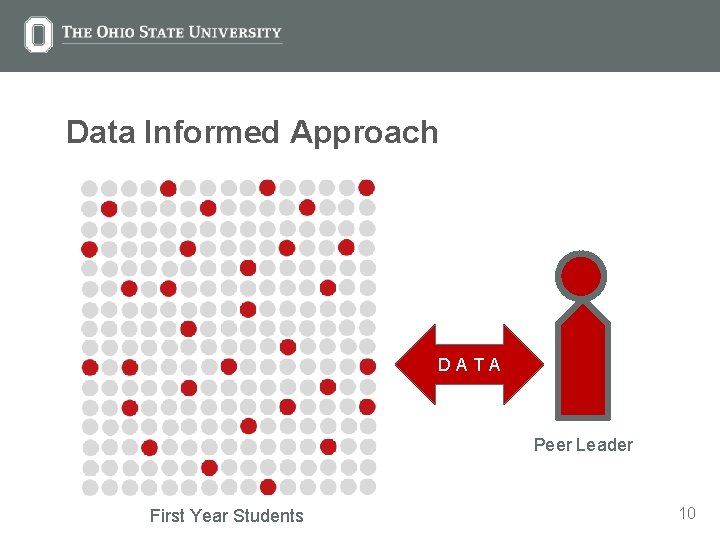Image resolution: width=720 pixels, height=540 pixels.
Task: Click the Ohio State block O logo
Action: [x=38, y=35]
